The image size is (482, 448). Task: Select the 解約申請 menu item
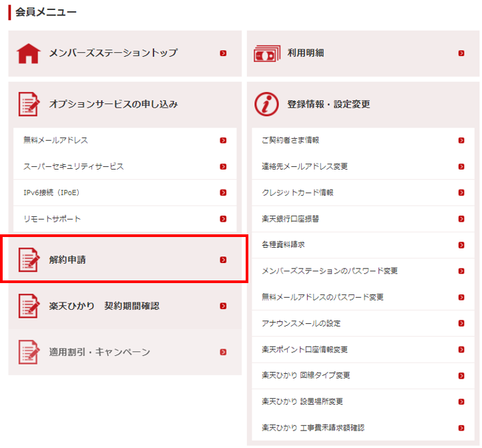125,260
